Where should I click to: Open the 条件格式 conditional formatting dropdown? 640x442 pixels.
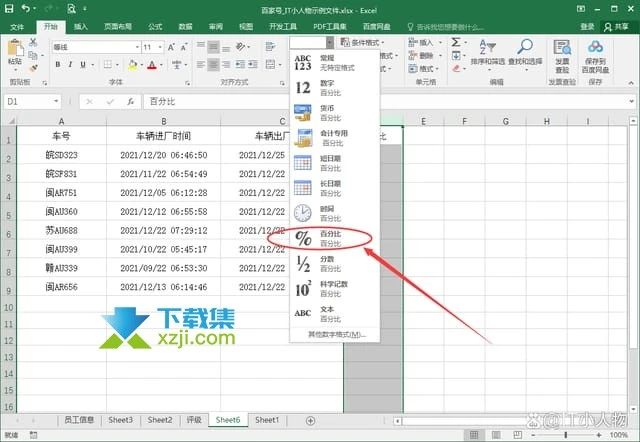point(362,42)
